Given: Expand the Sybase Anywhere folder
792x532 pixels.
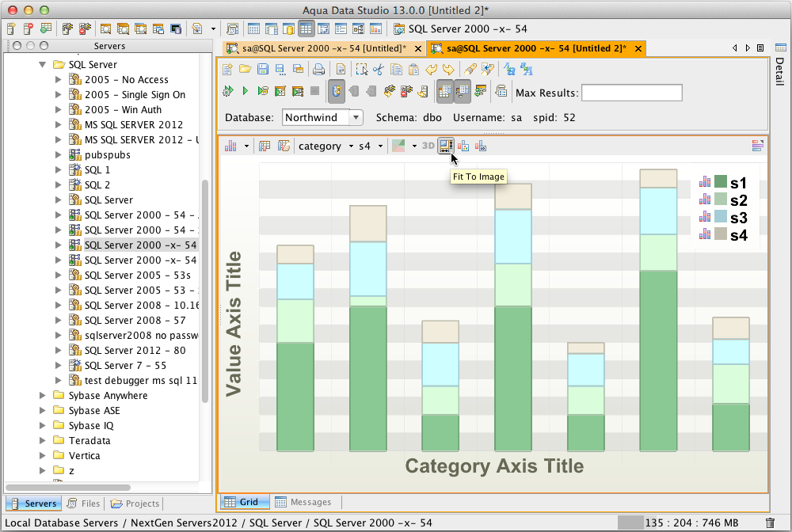Looking at the screenshot, I should (43, 395).
